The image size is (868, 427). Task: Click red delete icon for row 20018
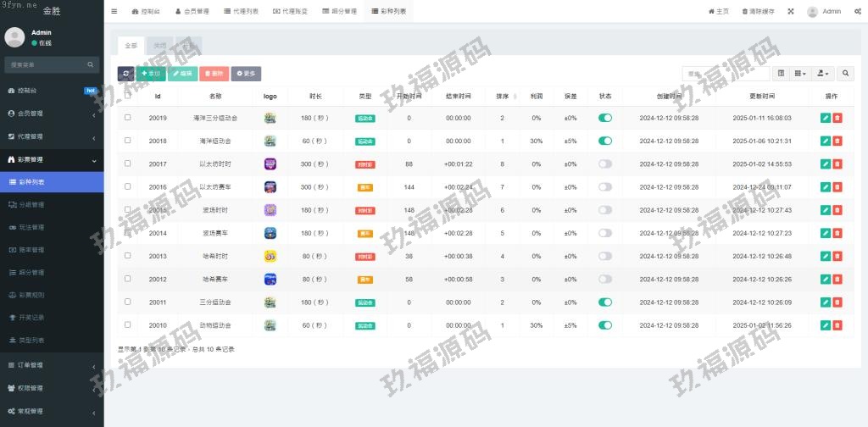click(x=837, y=141)
